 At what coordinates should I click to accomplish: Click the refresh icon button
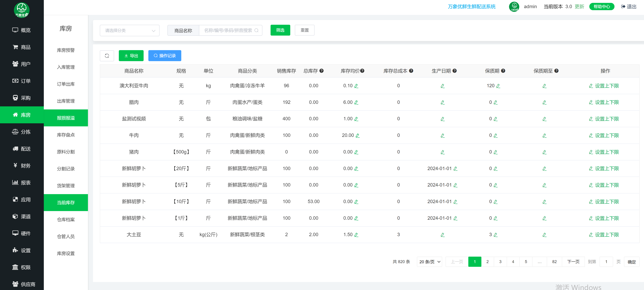click(107, 56)
